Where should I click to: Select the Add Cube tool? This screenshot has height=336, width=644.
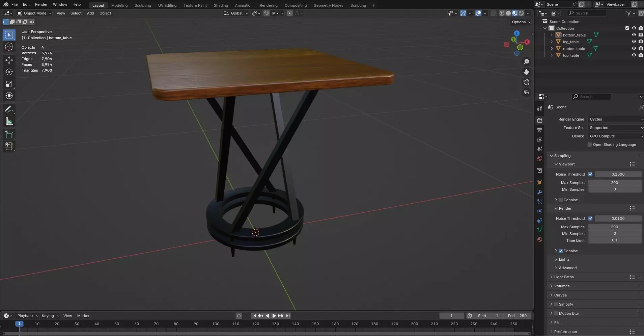pyautogui.click(x=9, y=135)
